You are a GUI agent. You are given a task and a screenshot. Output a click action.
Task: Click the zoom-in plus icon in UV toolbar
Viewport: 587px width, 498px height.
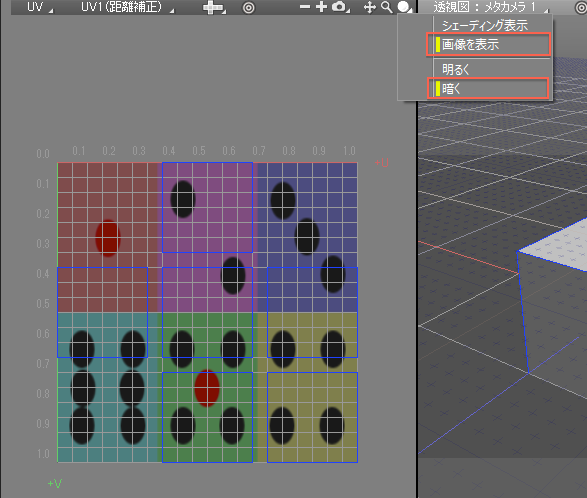pos(321,7)
